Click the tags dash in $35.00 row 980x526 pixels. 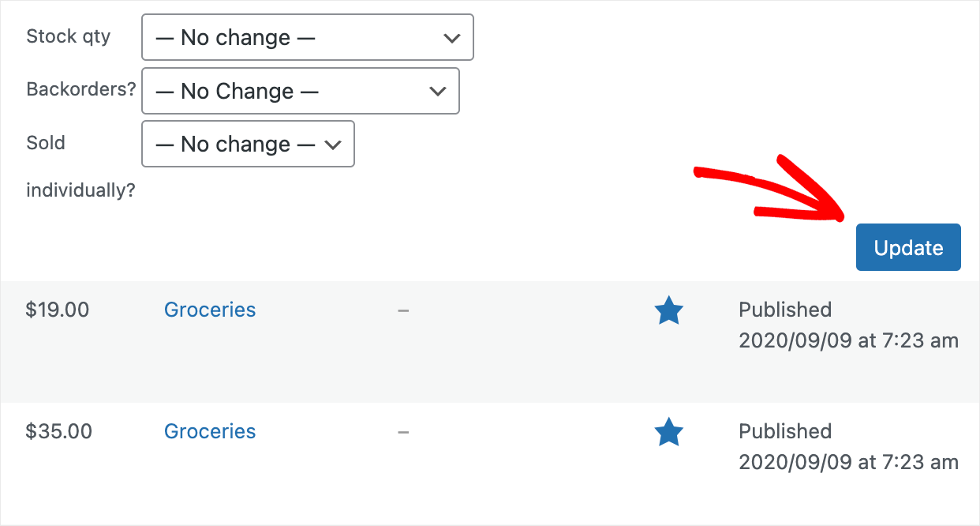click(403, 432)
